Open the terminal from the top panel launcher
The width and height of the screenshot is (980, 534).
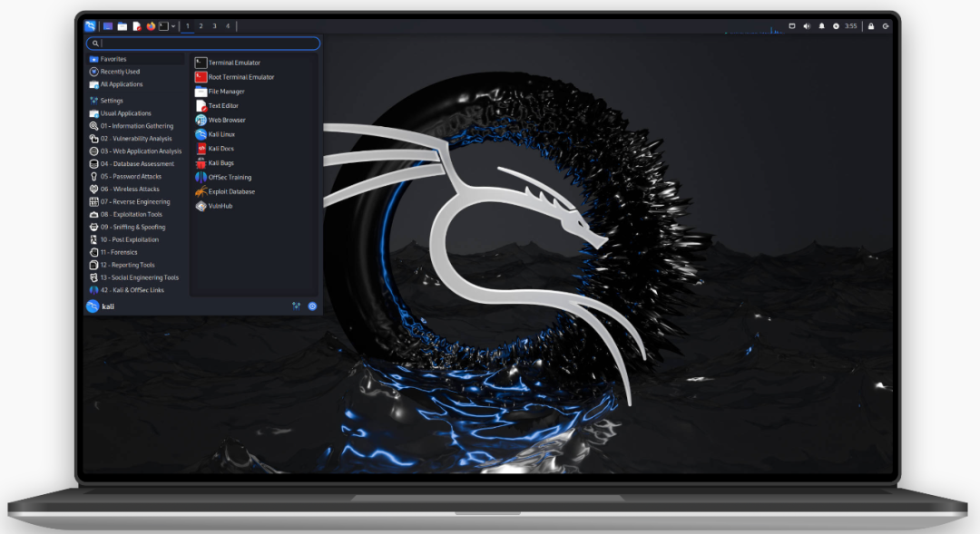163,26
